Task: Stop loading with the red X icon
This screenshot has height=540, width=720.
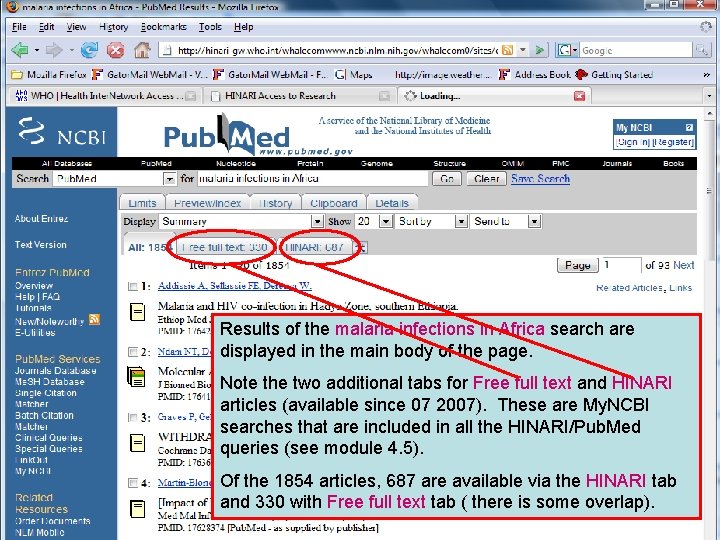Action: tap(115, 50)
